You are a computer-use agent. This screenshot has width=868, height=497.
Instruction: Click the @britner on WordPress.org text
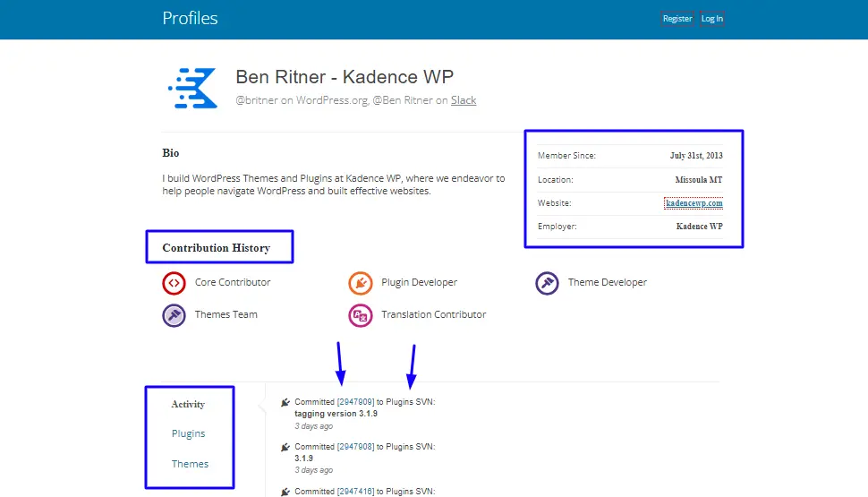tap(302, 100)
